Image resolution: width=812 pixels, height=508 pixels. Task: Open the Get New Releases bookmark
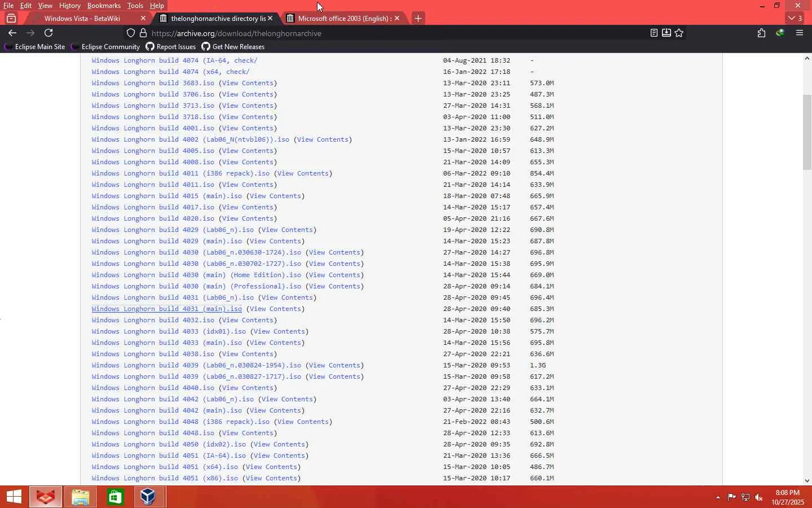tap(233, 47)
